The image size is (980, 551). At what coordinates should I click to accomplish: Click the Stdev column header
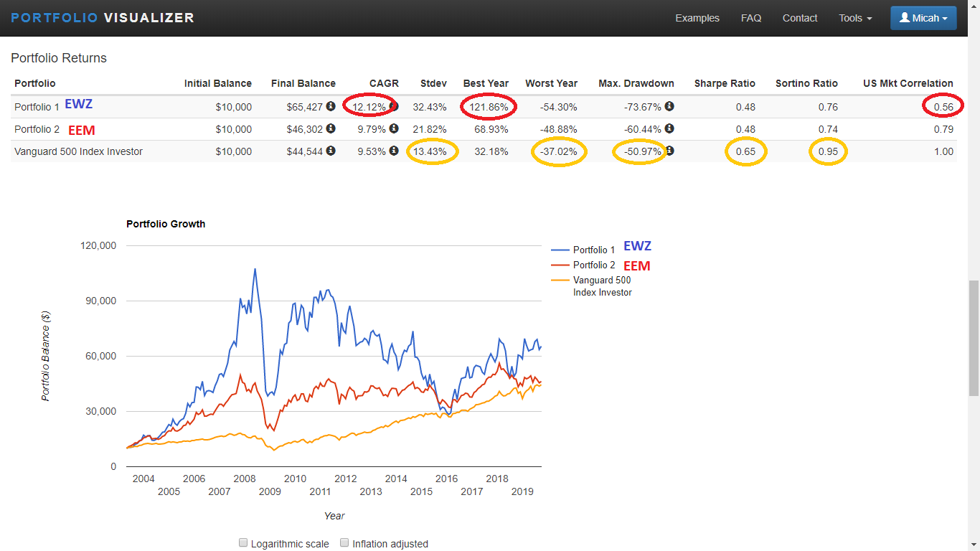point(433,83)
